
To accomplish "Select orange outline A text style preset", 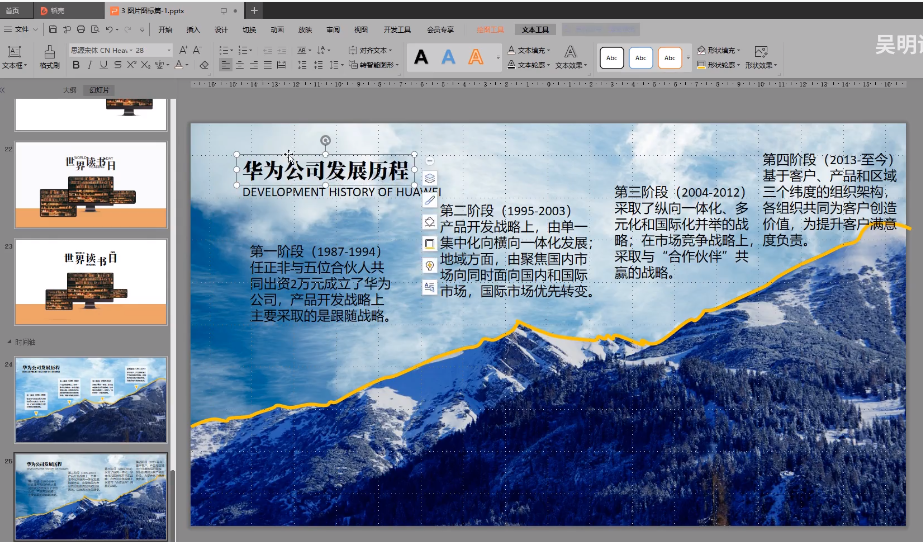I will 476,57.
